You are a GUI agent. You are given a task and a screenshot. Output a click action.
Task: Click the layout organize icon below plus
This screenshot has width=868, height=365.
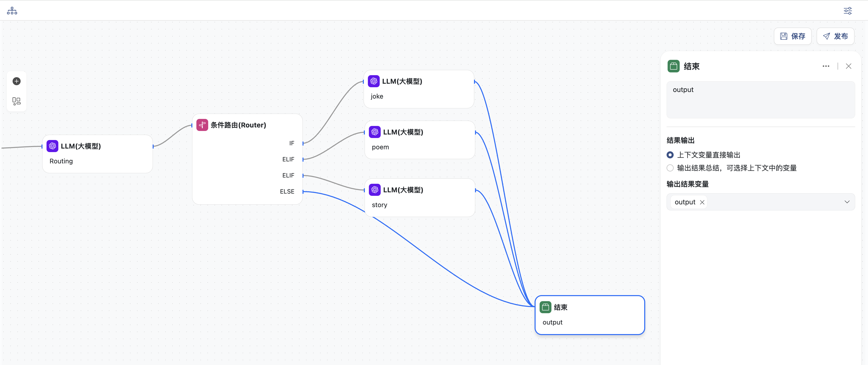(x=17, y=101)
